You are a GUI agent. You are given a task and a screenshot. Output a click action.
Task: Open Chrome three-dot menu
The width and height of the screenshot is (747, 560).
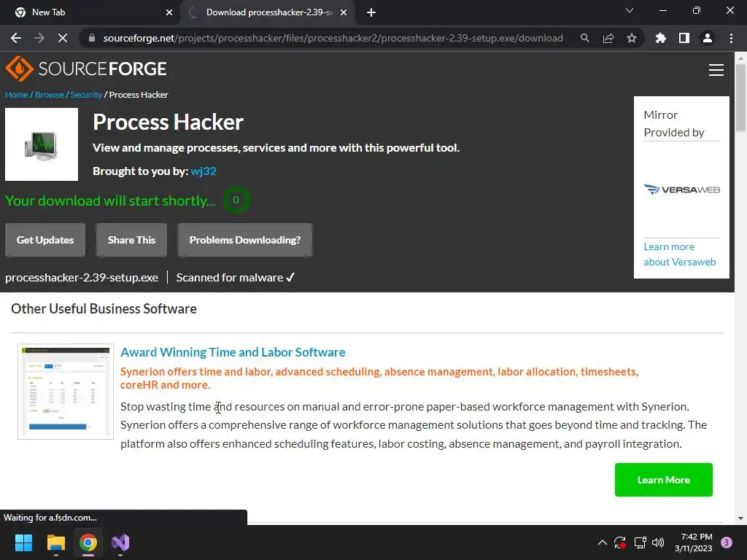pyautogui.click(x=731, y=38)
